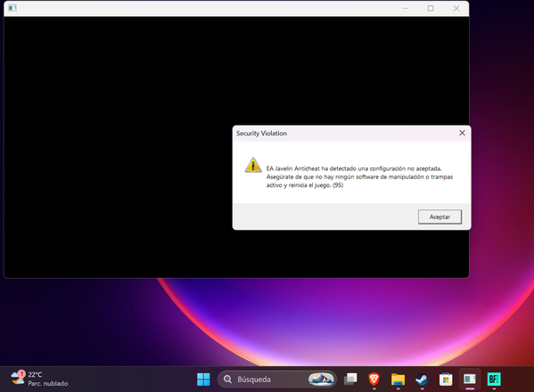Viewport: 534px width, 392px height.
Task: Open Steam from the taskbar
Action: pos(422,379)
